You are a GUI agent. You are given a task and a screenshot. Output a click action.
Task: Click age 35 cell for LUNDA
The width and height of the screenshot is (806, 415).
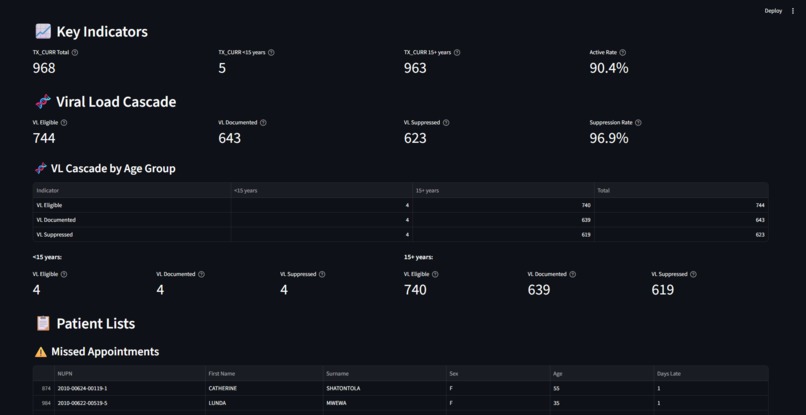coord(602,403)
